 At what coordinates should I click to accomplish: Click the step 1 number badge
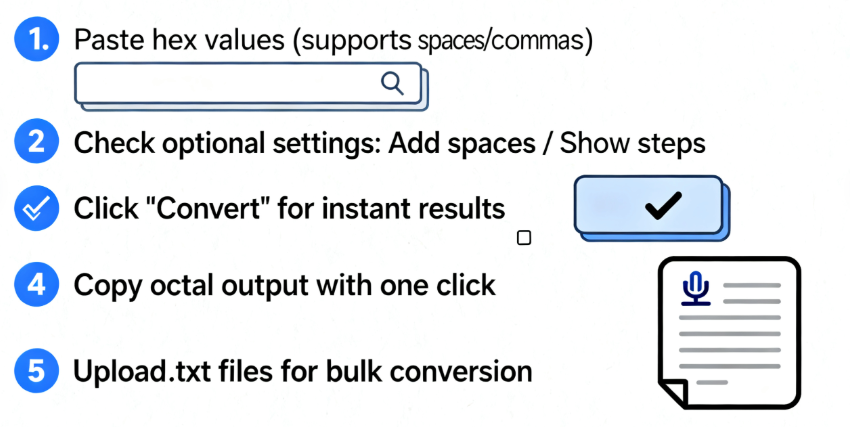35,41
